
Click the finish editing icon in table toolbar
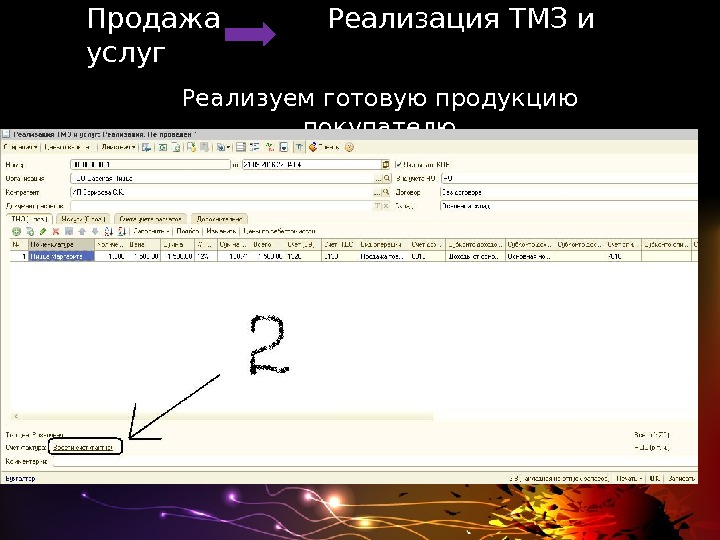click(x=69, y=231)
